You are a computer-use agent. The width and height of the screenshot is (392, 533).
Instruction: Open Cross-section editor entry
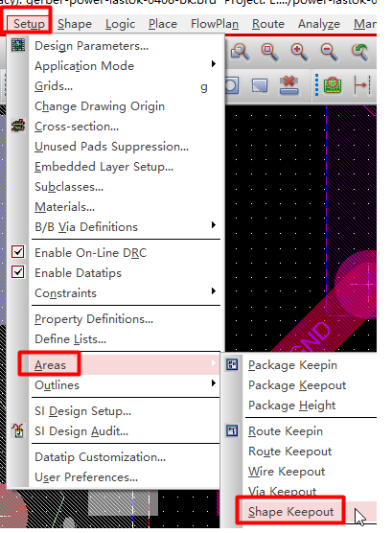(77, 127)
